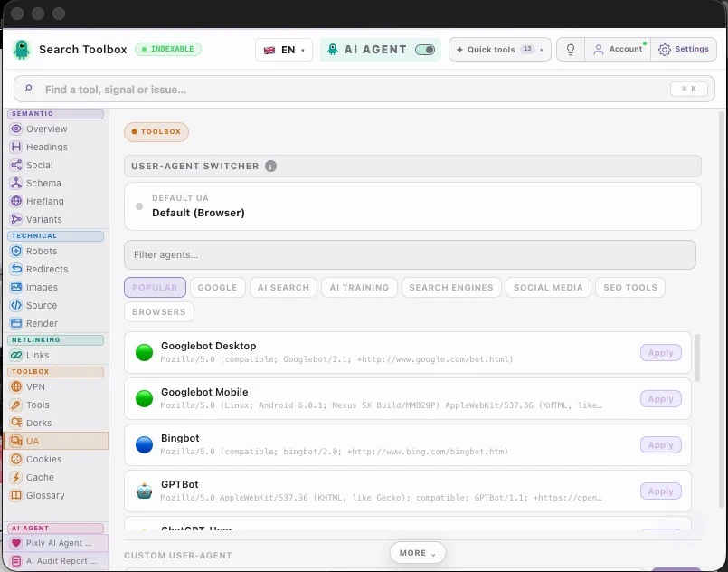Open the Images icon in sidebar
The image size is (728, 572).
pos(16,287)
